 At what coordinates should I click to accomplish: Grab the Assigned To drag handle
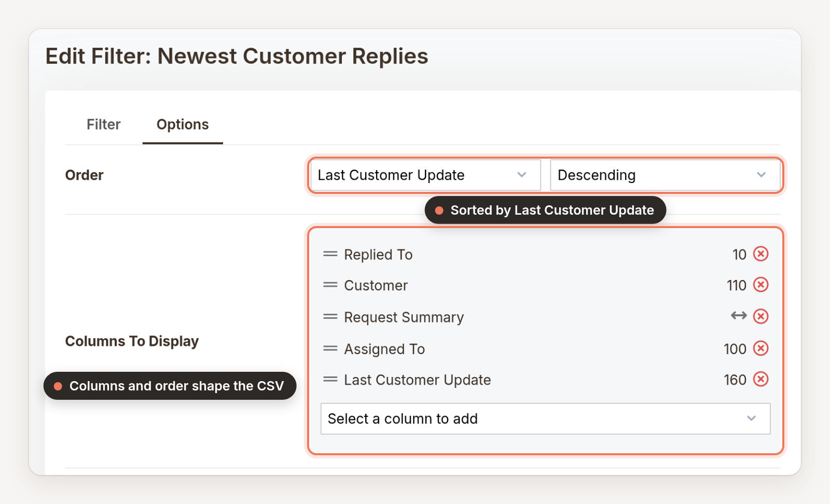[330, 348]
